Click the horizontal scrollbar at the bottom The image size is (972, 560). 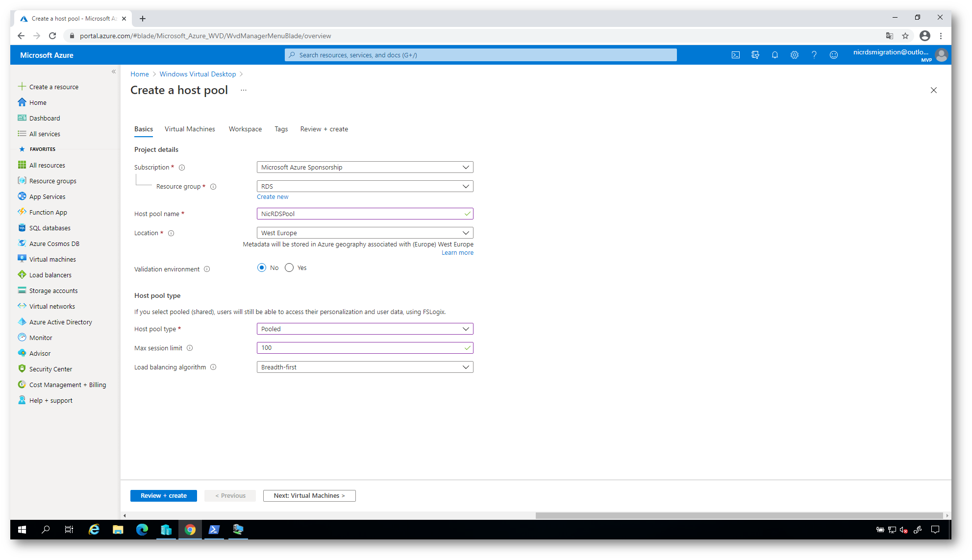[x=739, y=515]
